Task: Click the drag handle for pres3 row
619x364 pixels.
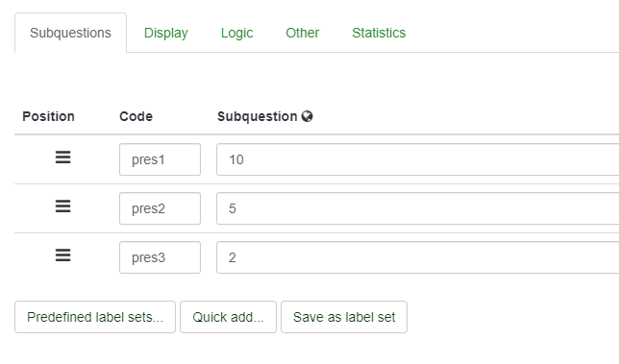Action: (x=62, y=255)
